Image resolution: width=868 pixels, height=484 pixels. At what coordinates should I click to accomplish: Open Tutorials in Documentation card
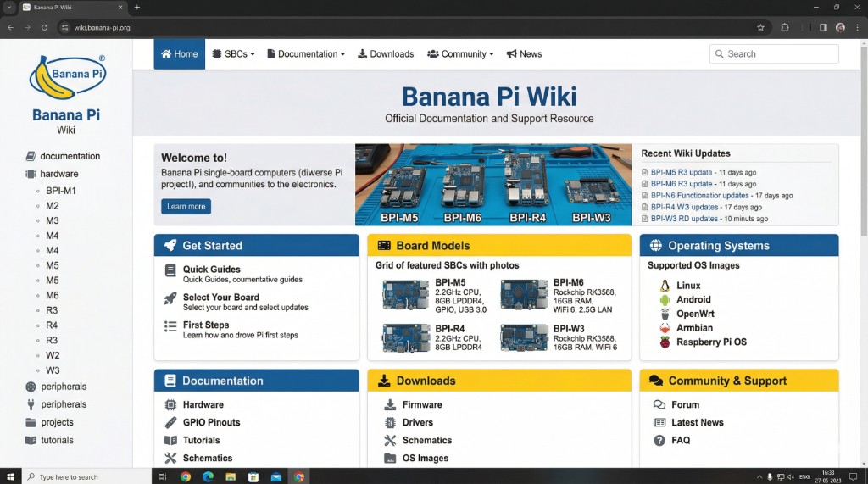(x=202, y=440)
